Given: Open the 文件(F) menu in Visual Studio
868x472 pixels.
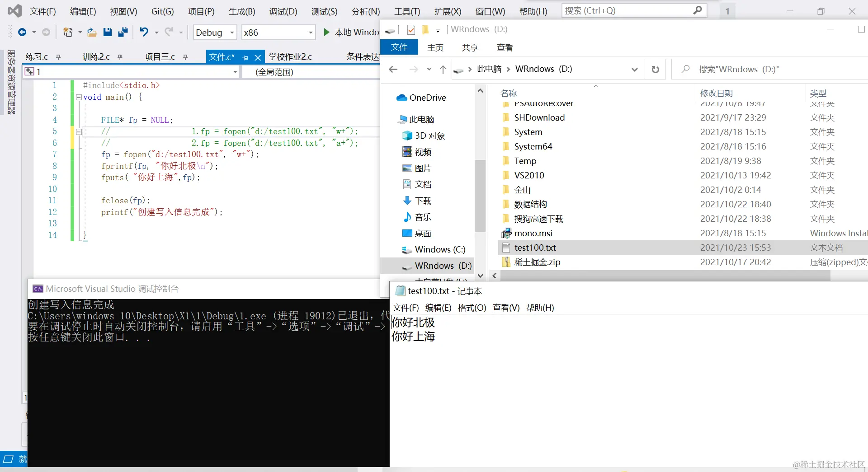Looking at the screenshot, I should pyautogui.click(x=43, y=11).
